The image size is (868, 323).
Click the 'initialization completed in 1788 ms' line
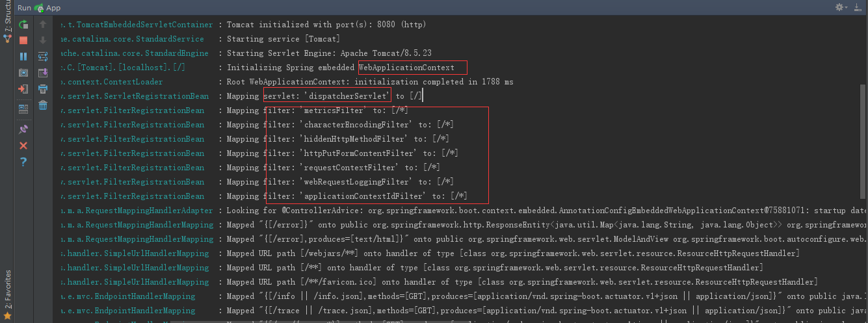coord(370,82)
